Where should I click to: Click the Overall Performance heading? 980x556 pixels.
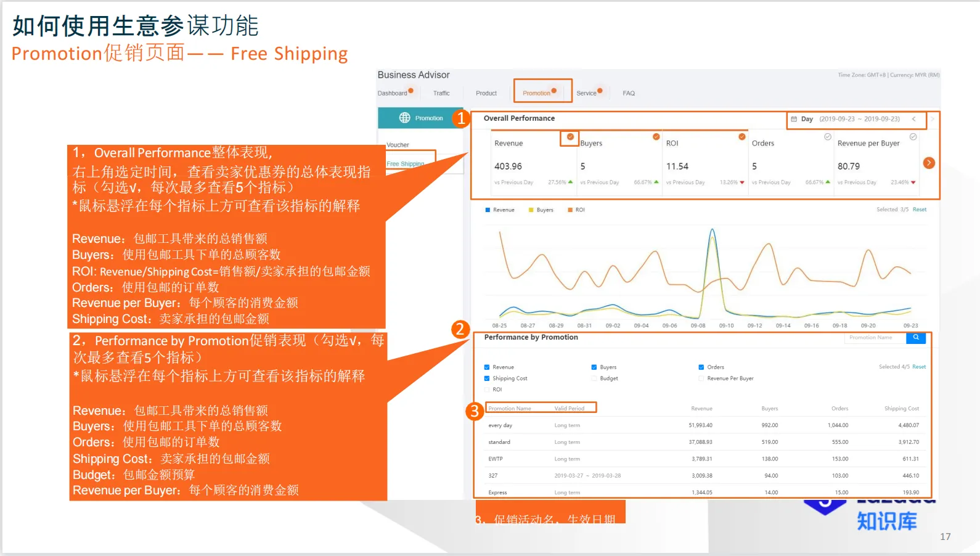point(519,118)
